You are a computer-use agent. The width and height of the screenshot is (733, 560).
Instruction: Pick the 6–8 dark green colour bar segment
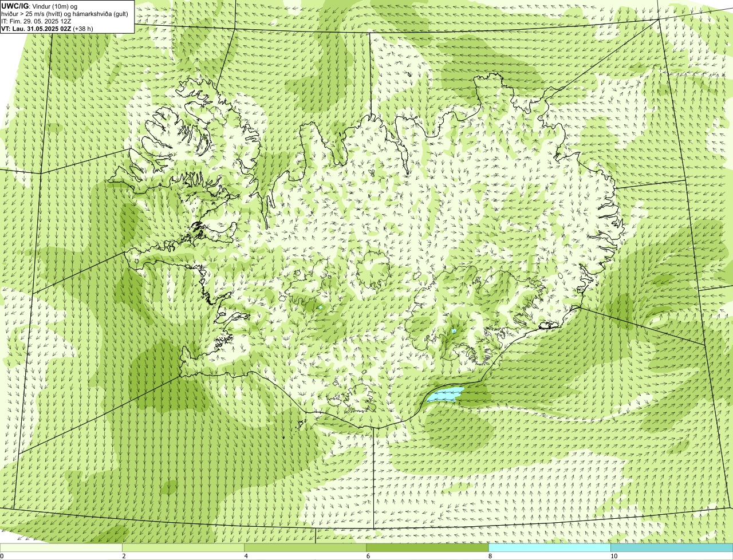click(x=427, y=548)
